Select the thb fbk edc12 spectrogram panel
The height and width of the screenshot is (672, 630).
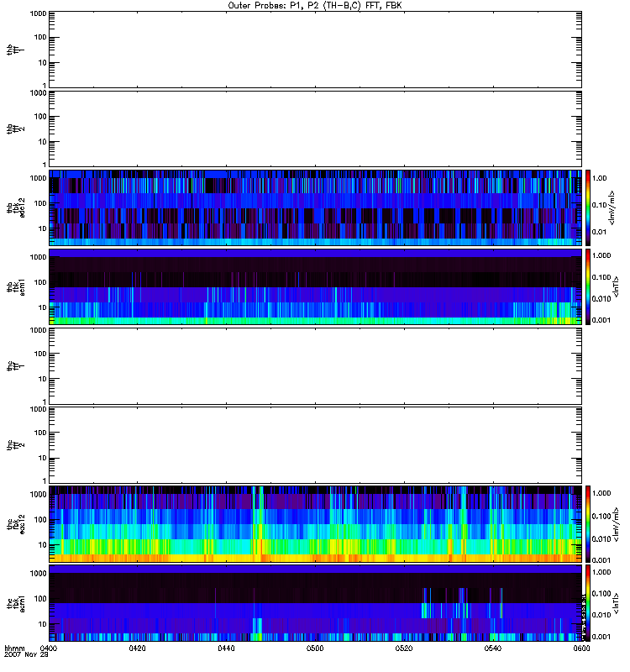(315, 207)
